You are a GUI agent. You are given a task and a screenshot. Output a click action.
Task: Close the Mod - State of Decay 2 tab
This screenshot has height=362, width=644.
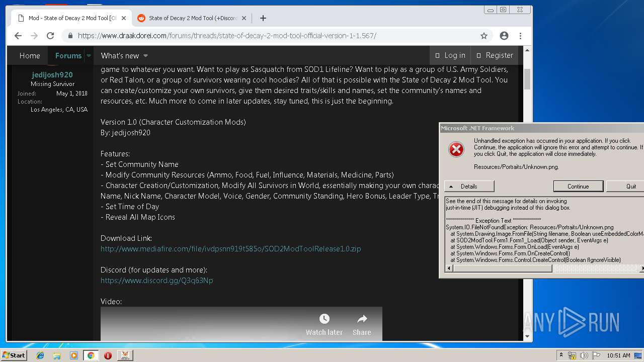(124, 18)
